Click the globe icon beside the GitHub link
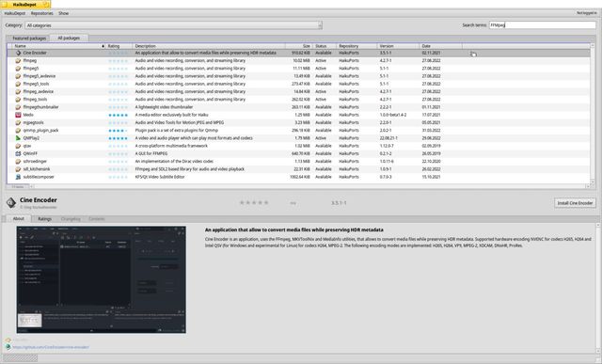This screenshot has height=364, width=602. [8, 347]
